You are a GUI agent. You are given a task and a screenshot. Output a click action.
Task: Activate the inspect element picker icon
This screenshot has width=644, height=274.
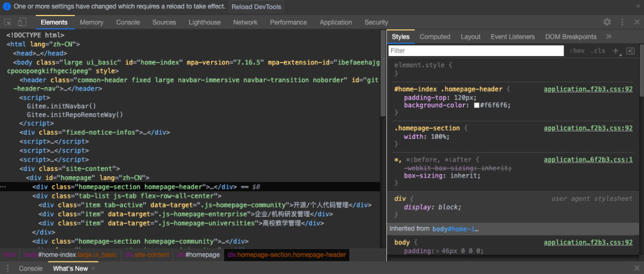(8, 22)
